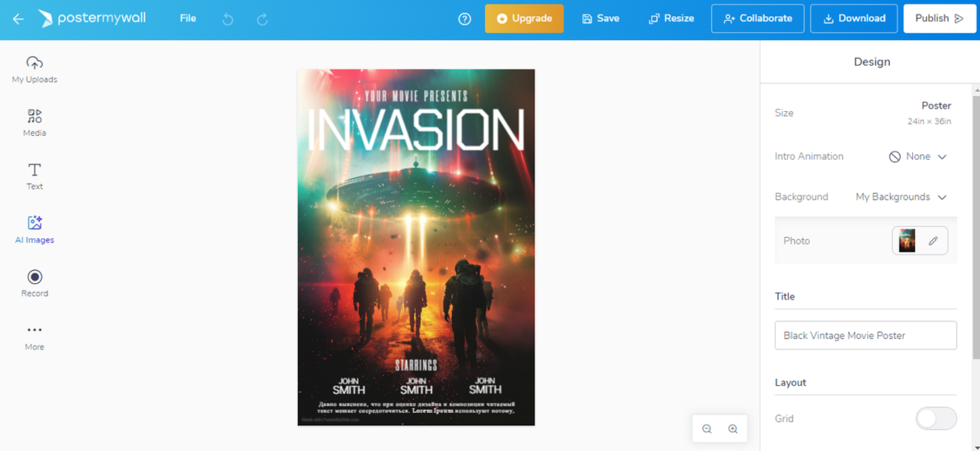Show More sidebar options
980x451 pixels.
pyautogui.click(x=35, y=337)
